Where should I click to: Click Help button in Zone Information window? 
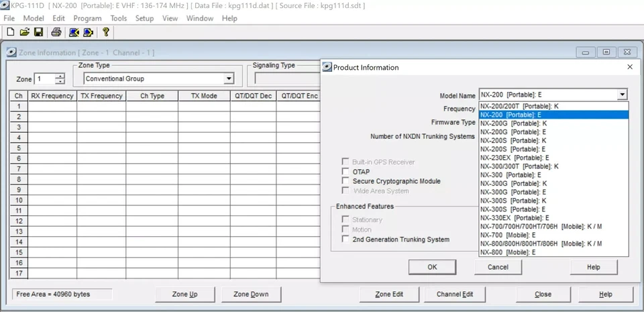click(x=605, y=294)
